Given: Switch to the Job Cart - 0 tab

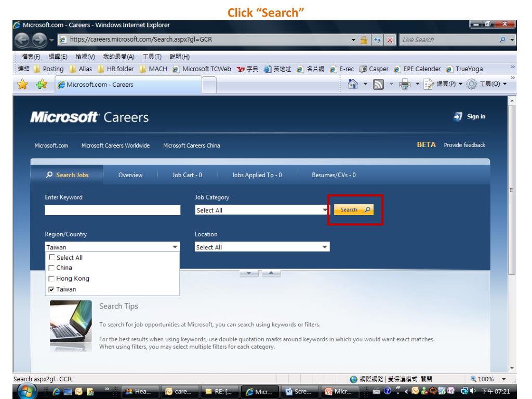Looking at the screenshot, I should (x=187, y=175).
